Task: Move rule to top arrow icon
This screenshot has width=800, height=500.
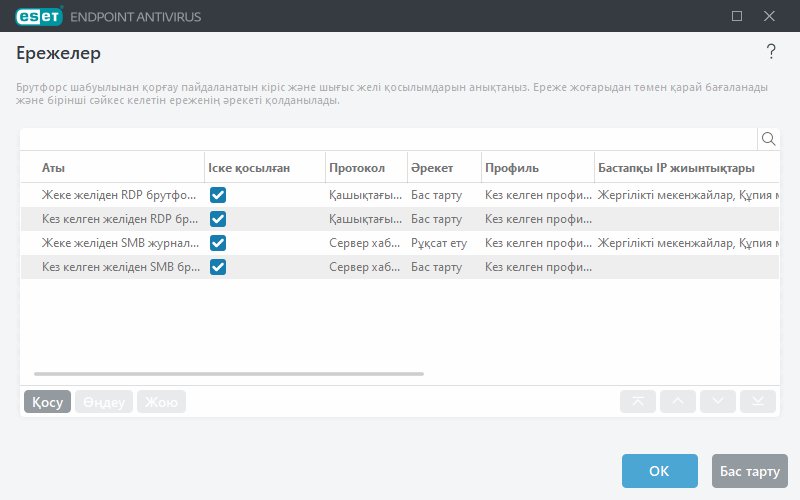Action: (638, 402)
